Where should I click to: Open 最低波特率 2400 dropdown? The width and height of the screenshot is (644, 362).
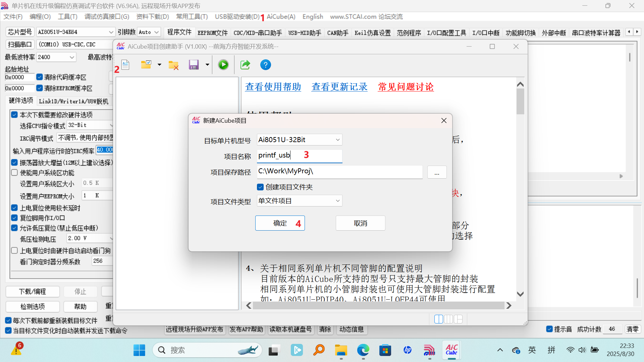click(x=56, y=57)
